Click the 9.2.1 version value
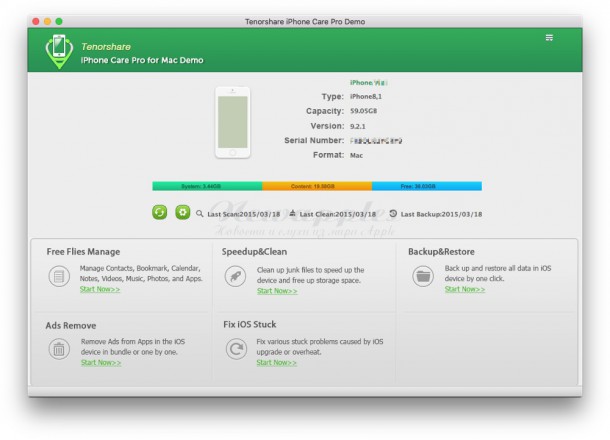Screen dimensions: 610x440 click(358, 126)
